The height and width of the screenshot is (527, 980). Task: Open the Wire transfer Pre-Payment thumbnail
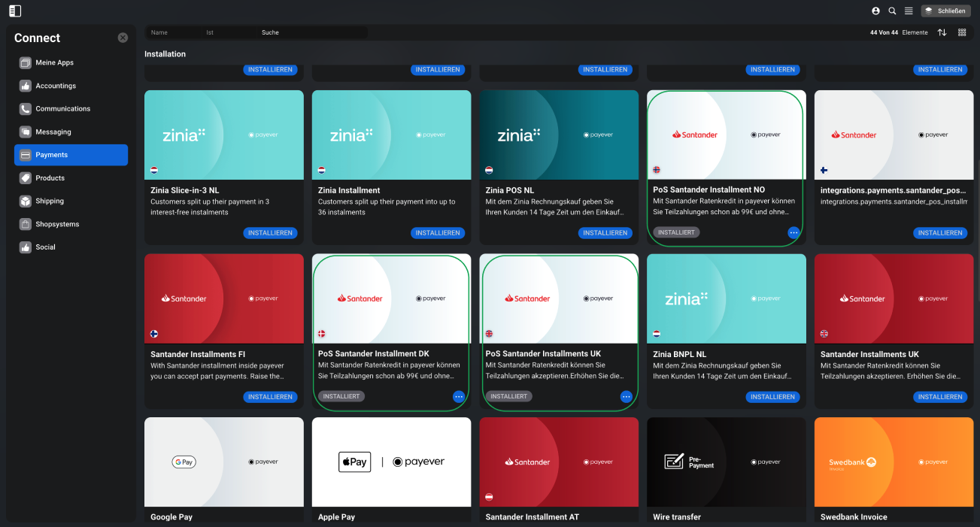[727, 462]
